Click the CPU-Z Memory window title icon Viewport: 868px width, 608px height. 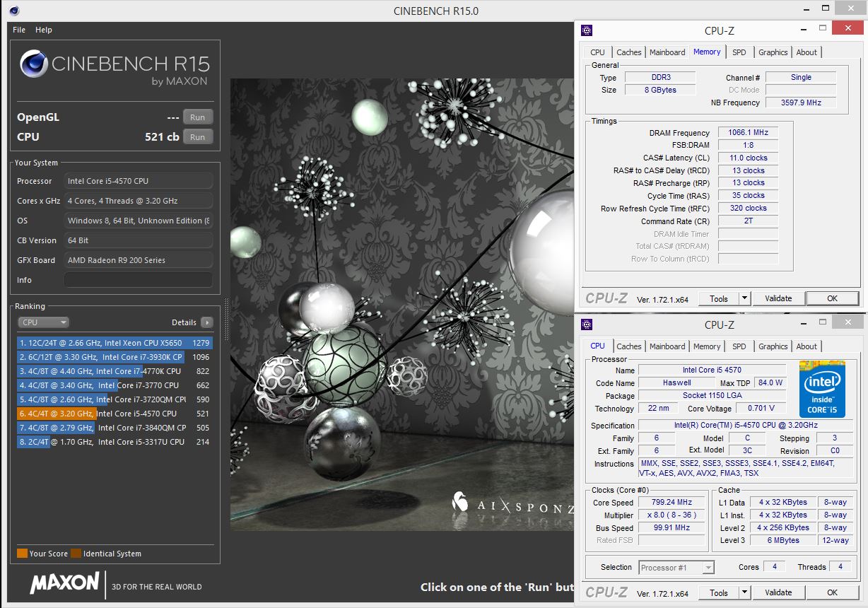coord(587,30)
